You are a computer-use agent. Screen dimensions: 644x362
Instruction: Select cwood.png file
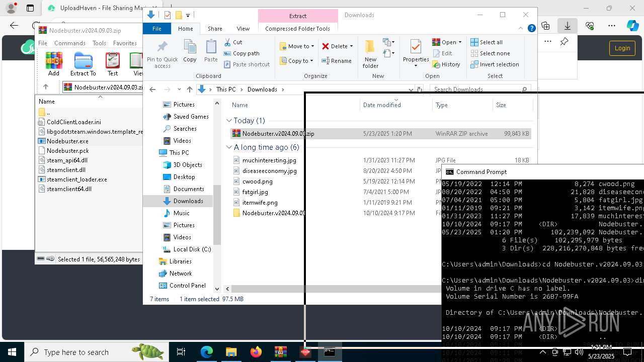[x=258, y=182]
